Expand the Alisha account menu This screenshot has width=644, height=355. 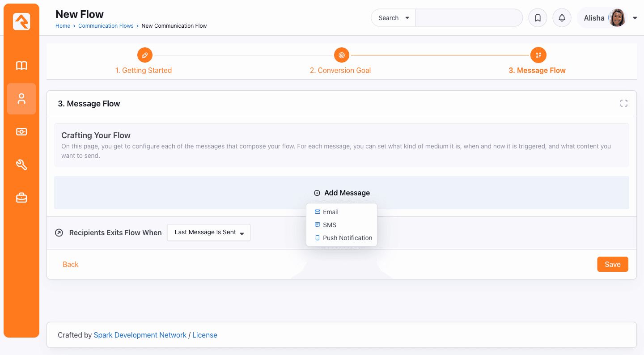(x=635, y=17)
